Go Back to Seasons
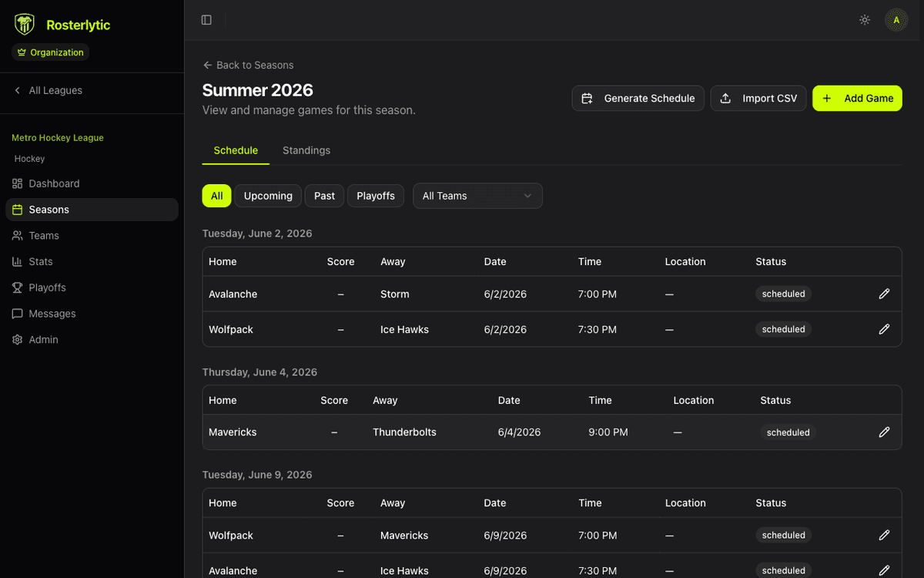The width and height of the screenshot is (924, 578). click(248, 65)
